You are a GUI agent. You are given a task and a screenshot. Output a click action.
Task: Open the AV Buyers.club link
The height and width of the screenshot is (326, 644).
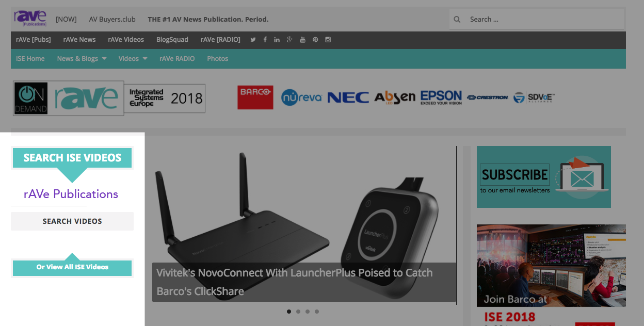coord(112,20)
